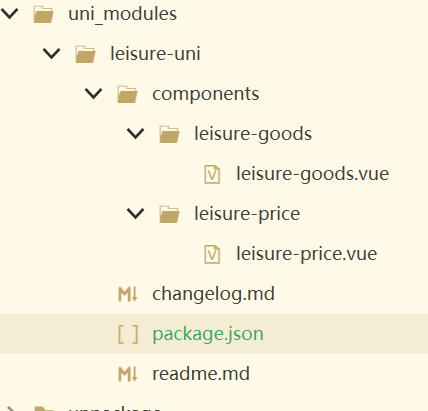Collapse the leisure-uni folder chevron
This screenshot has width=428, height=411.
[x=52, y=54]
